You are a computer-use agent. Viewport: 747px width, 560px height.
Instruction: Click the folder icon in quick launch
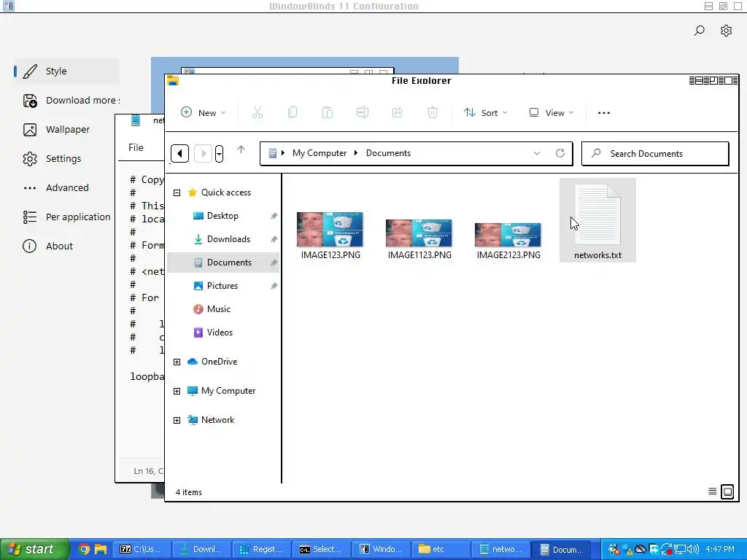pos(101,550)
